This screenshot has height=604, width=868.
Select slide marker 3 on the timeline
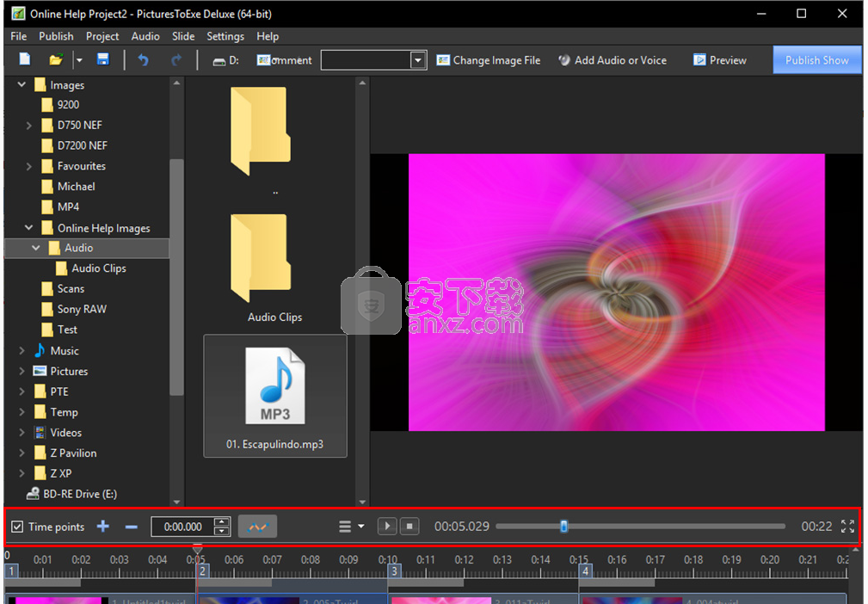394,570
